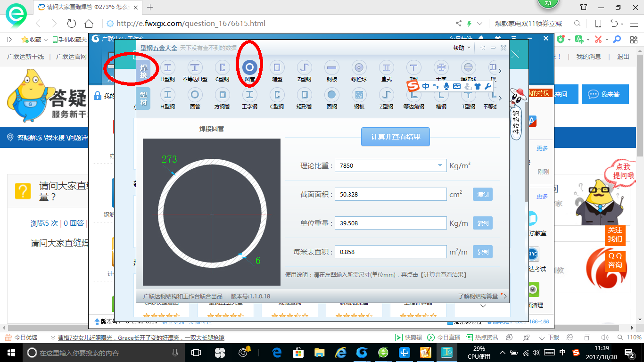The height and width of the screenshot is (362, 644).
Task: Click 我来答 button on webpage
Action: [605, 94]
